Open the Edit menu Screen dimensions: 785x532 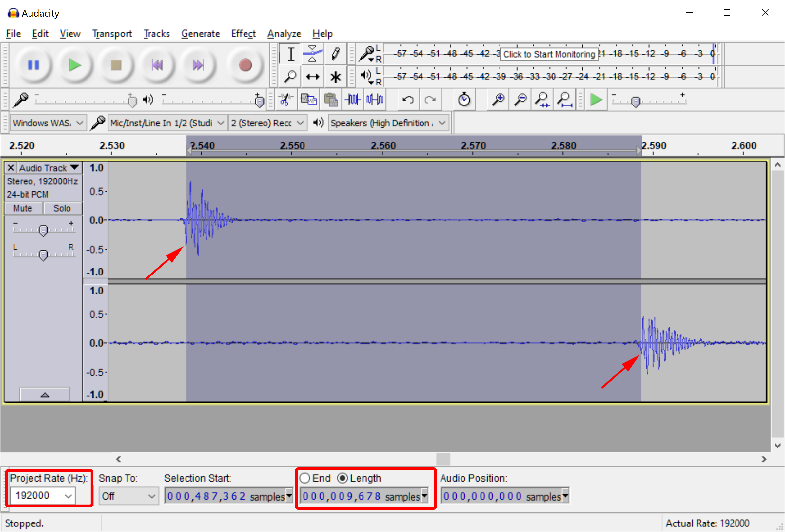pos(40,34)
